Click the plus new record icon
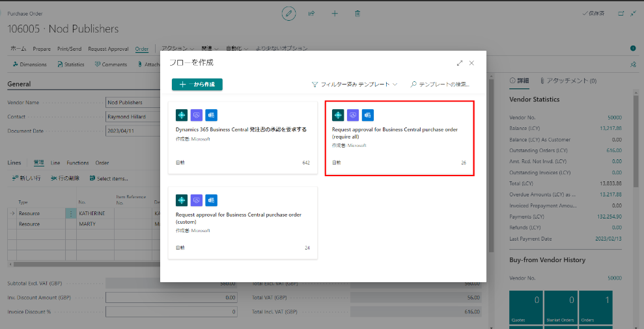The image size is (644, 329). click(x=335, y=14)
